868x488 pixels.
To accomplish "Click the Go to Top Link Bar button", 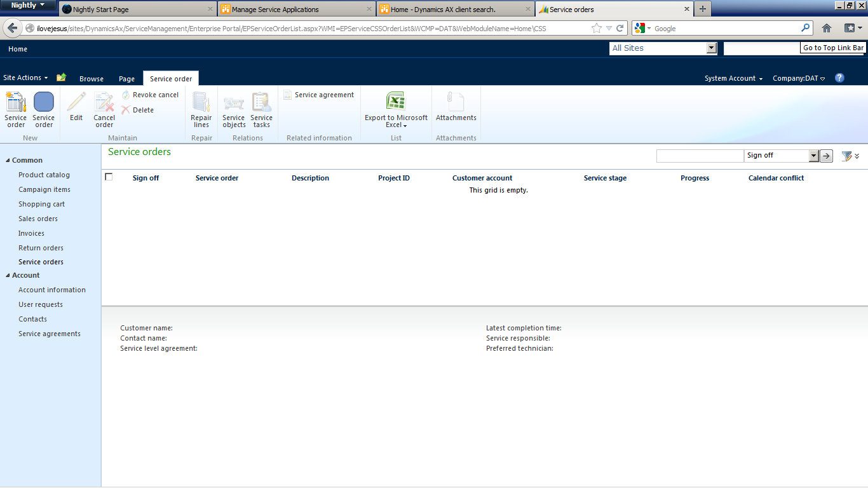I will (832, 48).
